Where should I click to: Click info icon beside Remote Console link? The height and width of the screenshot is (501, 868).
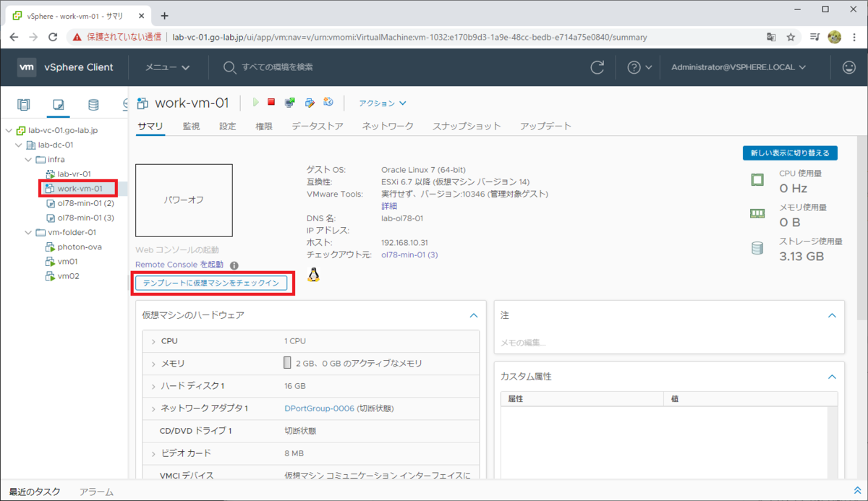click(x=234, y=265)
